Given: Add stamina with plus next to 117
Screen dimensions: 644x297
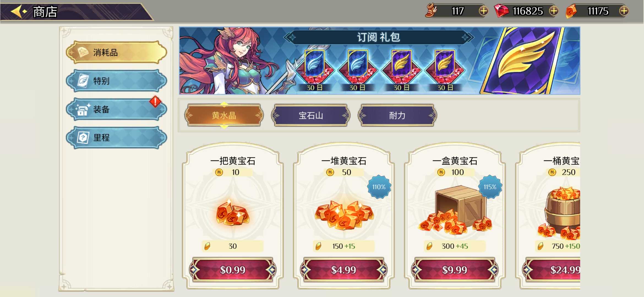Looking at the screenshot, I should pyautogui.click(x=483, y=11).
